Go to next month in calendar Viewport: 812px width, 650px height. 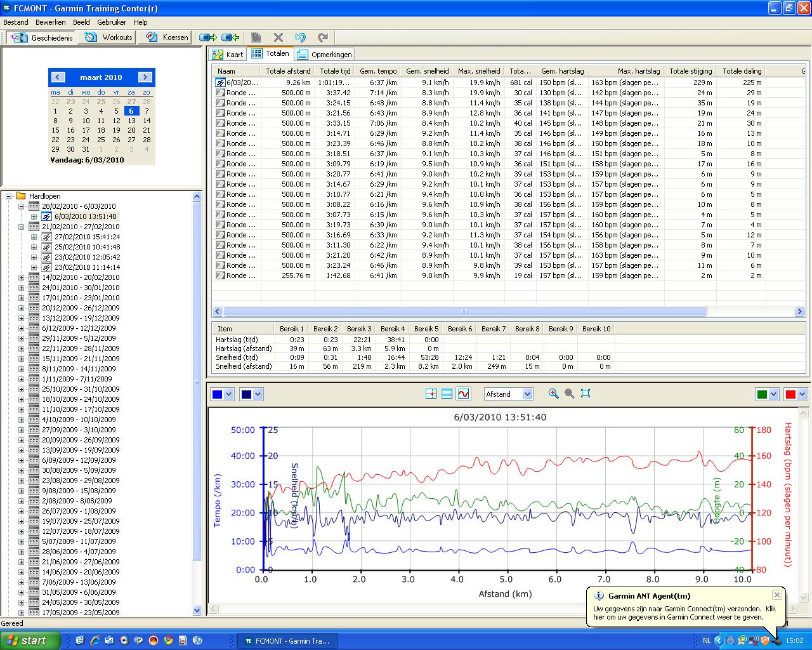[x=145, y=77]
